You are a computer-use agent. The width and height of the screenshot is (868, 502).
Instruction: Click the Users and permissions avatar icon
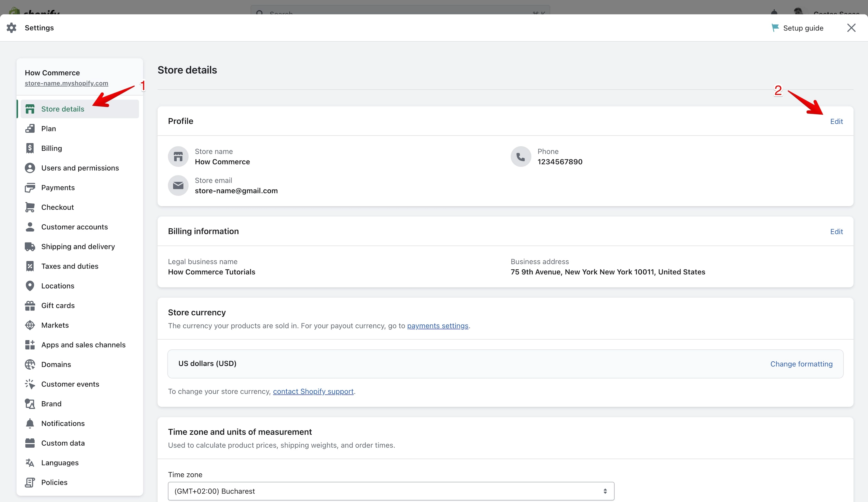tap(30, 168)
